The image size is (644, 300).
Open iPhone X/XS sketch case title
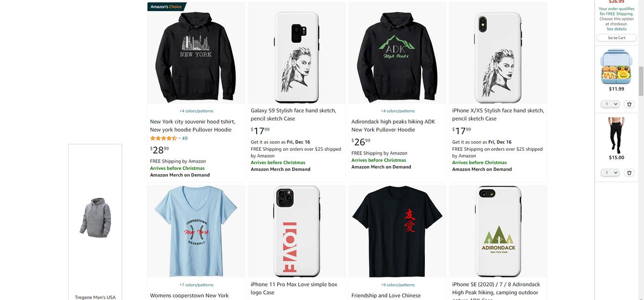(498, 114)
